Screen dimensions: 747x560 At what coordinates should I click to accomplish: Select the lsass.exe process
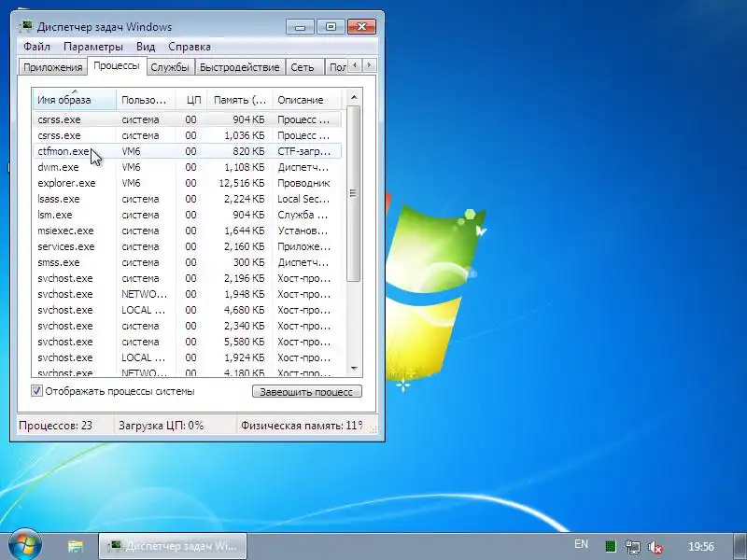187,199
